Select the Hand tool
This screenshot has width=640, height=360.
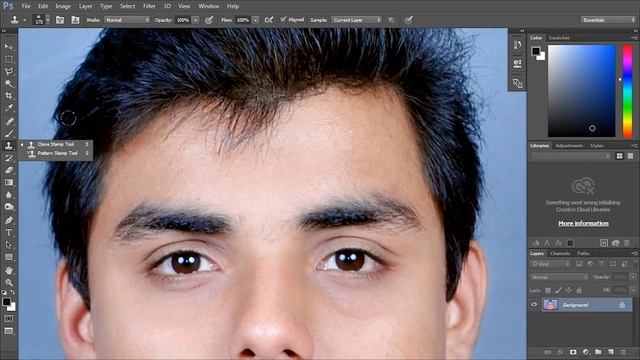pyautogui.click(x=9, y=270)
